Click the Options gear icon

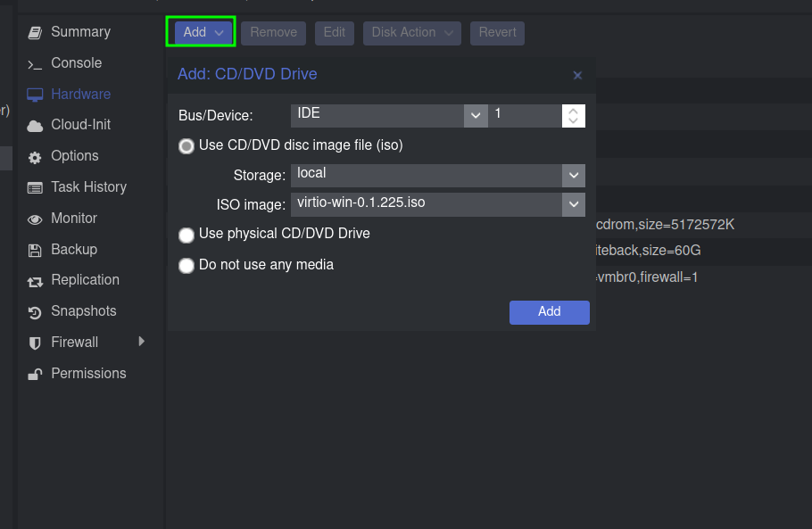(35, 157)
